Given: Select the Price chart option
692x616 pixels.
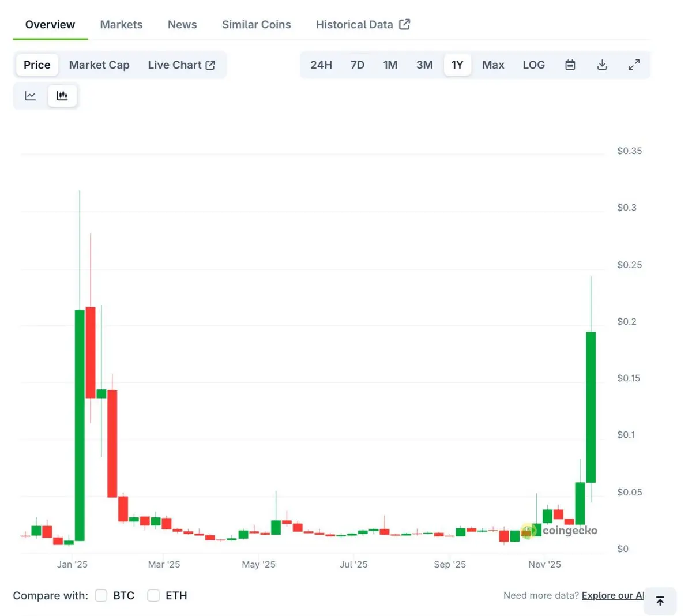Looking at the screenshot, I should pos(37,65).
